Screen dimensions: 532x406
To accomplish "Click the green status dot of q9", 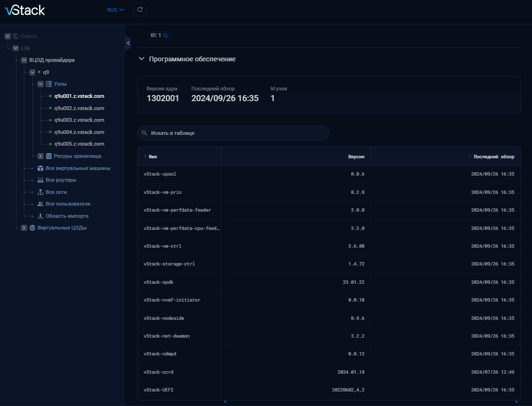I will 39,72.
